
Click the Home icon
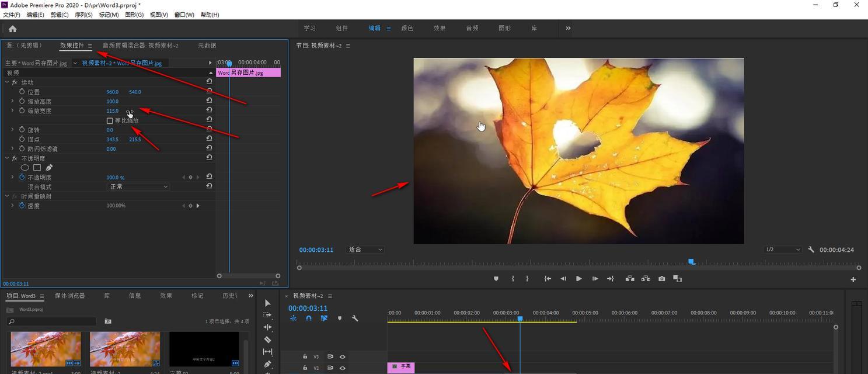point(13,29)
